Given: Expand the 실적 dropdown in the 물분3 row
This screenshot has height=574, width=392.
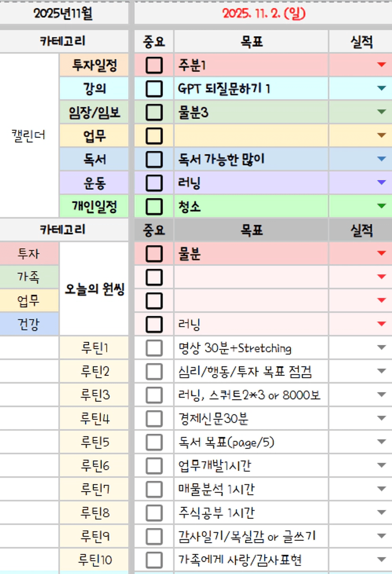Looking at the screenshot, I should 382,112.
